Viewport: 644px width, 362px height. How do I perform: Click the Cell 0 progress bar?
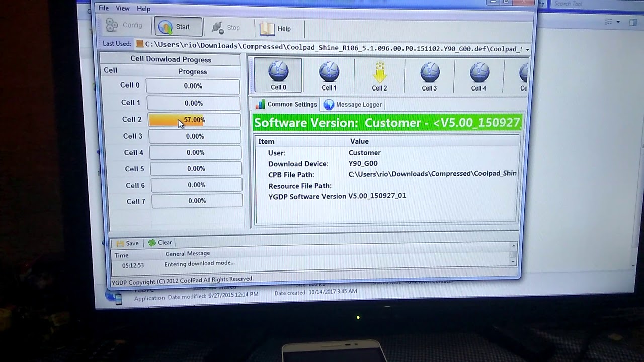point(193,86)
